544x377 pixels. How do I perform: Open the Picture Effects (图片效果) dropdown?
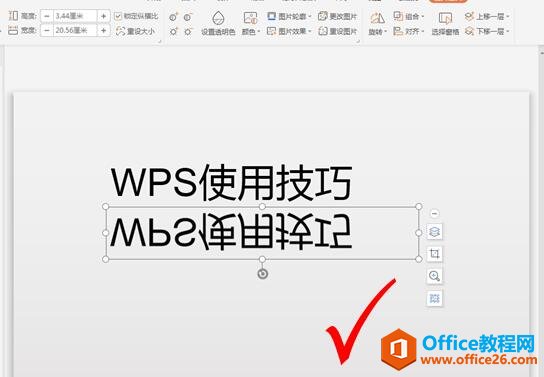pos(289,31)
